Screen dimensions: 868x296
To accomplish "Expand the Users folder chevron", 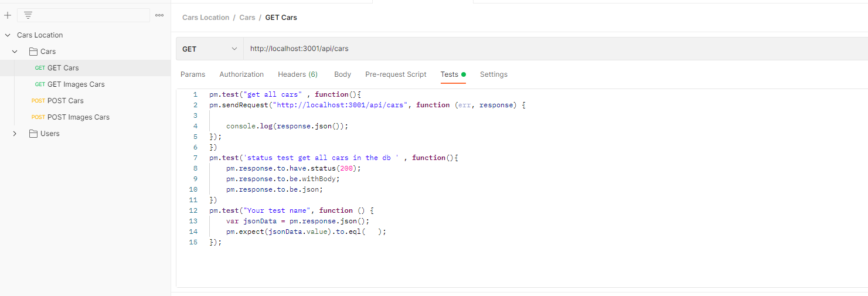I will tap(15, 134).
